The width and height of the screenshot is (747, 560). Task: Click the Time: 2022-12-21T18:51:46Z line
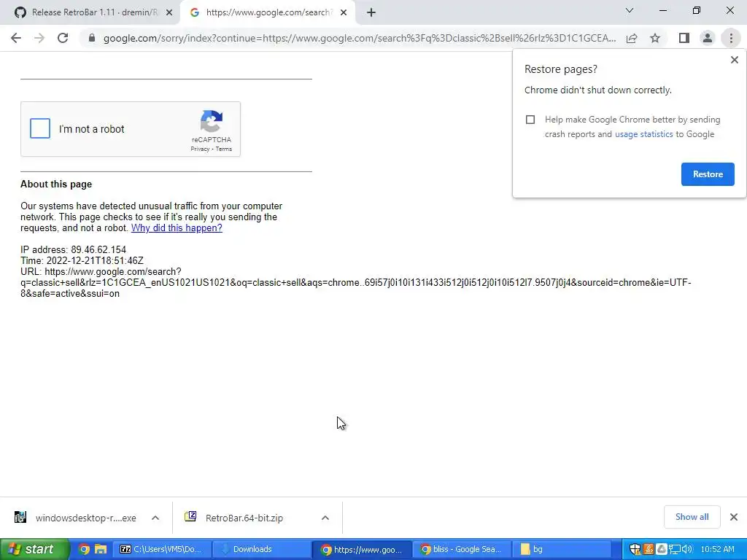click(82, 260)
